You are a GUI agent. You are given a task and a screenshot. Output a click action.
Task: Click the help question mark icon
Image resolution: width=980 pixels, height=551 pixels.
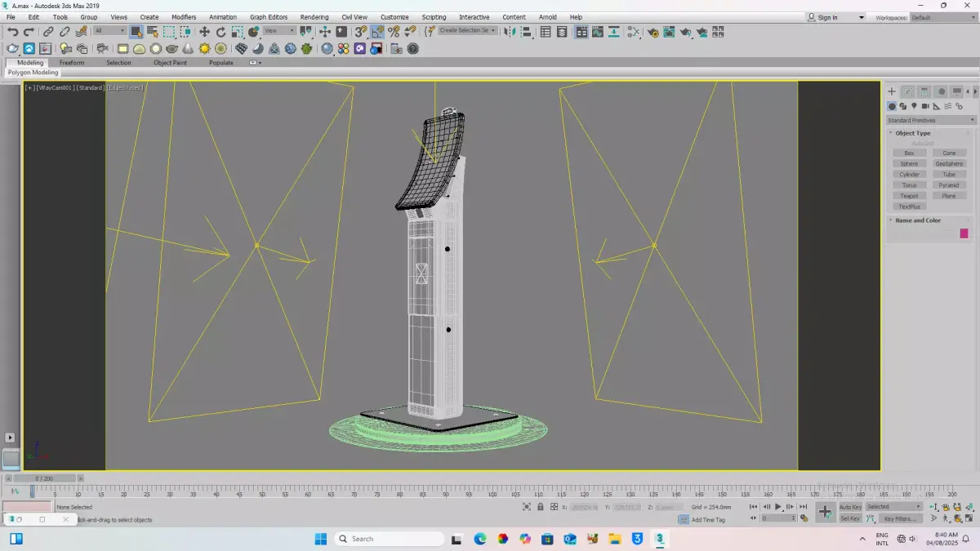[412, 49]
